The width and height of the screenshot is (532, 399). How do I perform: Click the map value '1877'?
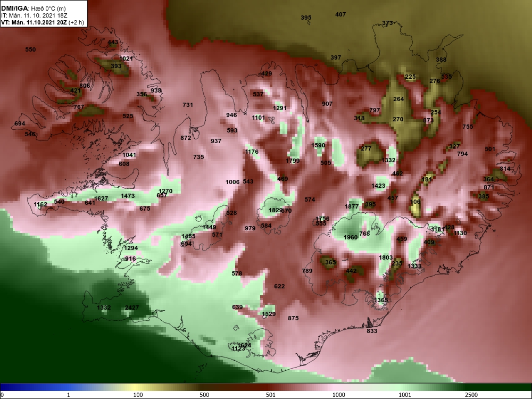[x=352, y=206]
